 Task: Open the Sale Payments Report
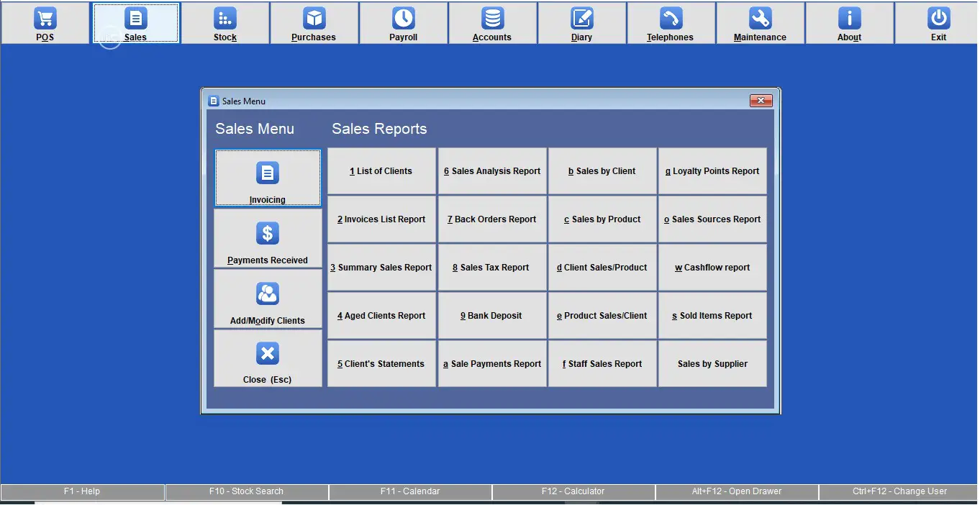[x=492, y=364]
